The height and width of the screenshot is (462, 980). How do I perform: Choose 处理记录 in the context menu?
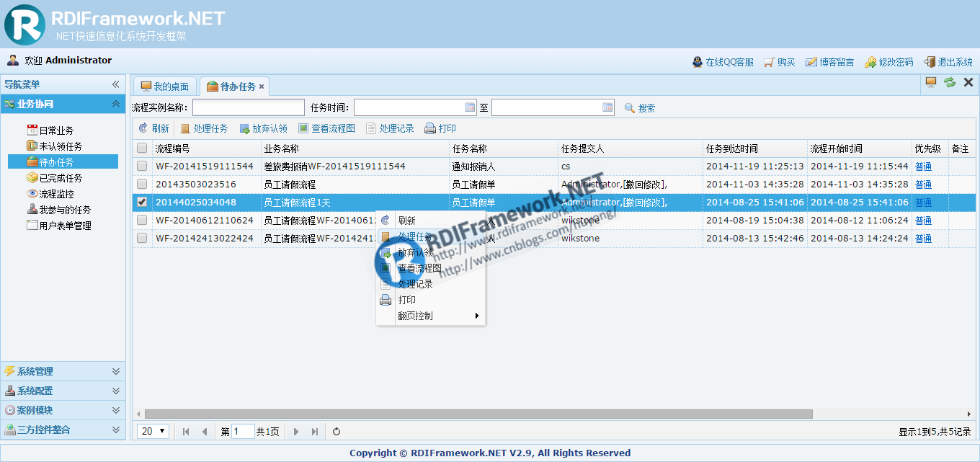pos(431,284)
